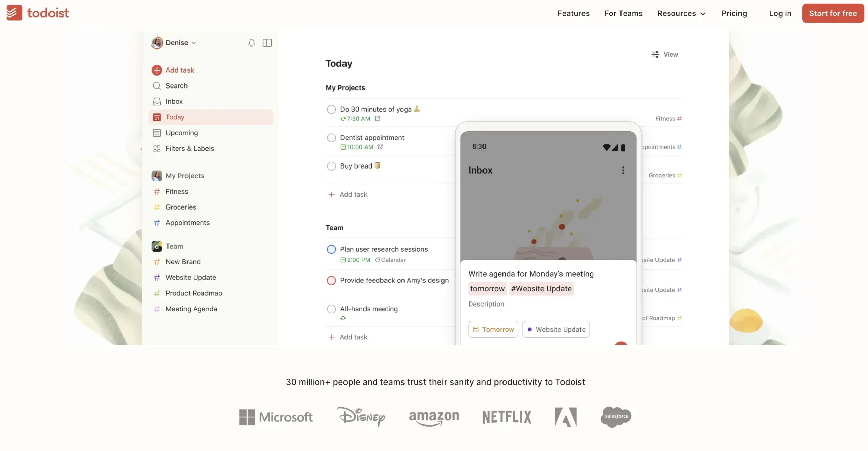Screen dimensions: 868x451
Task: Click the Product Roadmap hashtag icon
Action: pos(157,293)
